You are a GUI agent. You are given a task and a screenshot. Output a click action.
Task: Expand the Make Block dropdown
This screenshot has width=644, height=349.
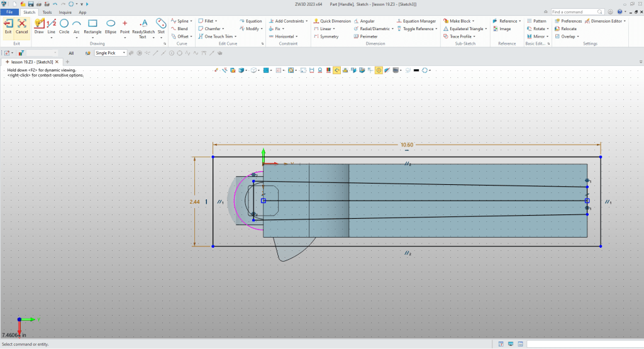click(x=474, y=21)
